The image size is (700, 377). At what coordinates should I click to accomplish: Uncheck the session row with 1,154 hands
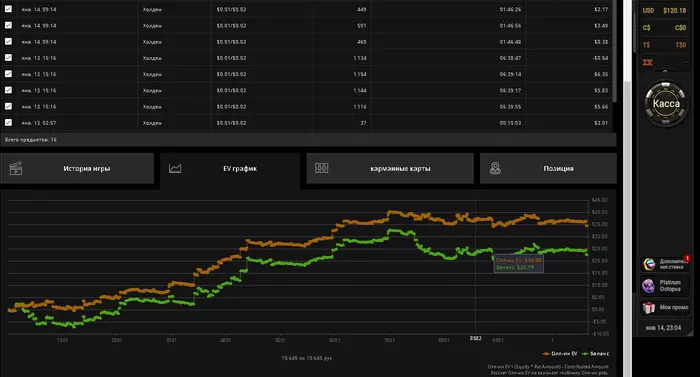coord(8,74)
